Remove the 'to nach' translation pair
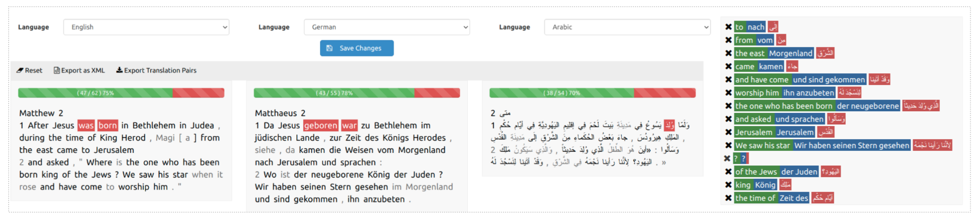This screenshot has height=222, width=980. tap(728, 27)
